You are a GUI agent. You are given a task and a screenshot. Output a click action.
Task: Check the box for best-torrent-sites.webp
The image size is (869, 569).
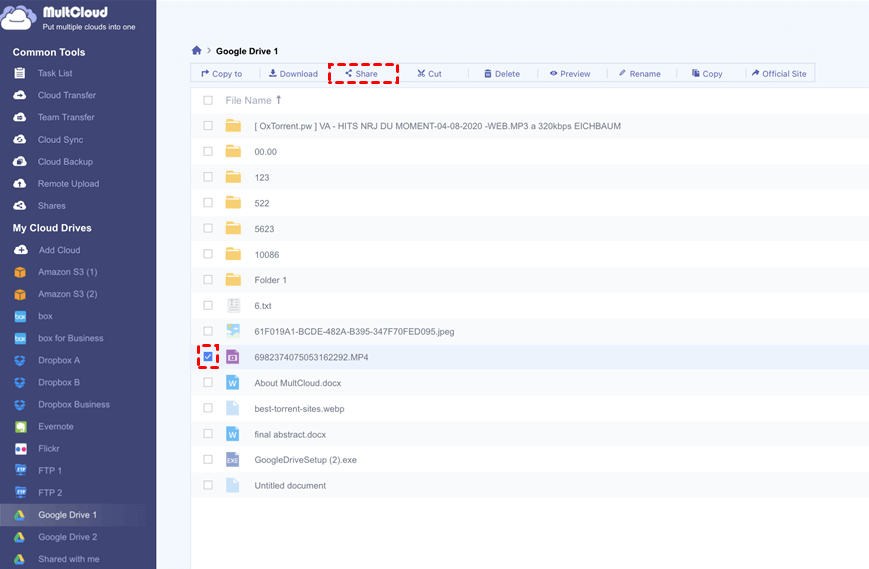pyautogui.click(x=208, y=408)
